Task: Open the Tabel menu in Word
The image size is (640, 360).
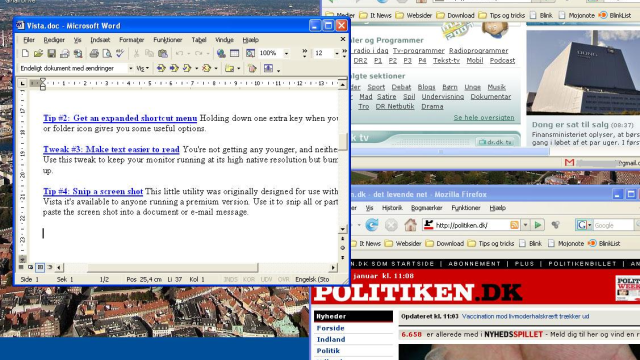Action: pos(199,40)
